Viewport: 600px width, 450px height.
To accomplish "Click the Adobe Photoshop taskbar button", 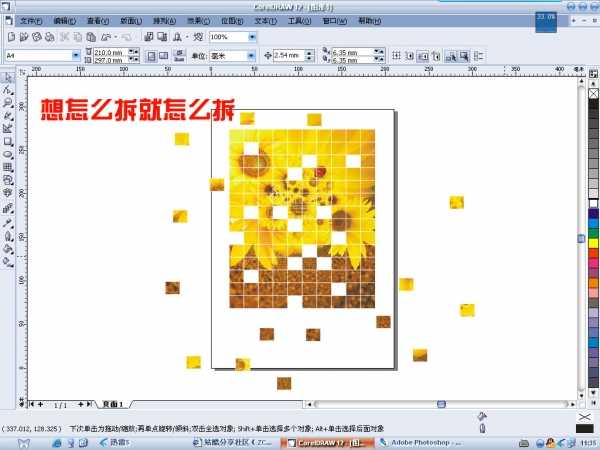I will click(420, 442).
